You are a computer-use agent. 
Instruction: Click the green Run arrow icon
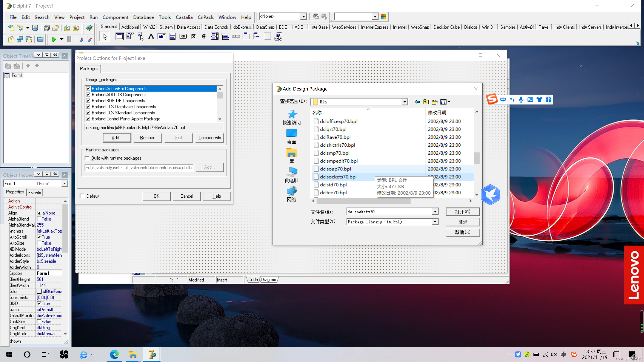coord(54,39)
